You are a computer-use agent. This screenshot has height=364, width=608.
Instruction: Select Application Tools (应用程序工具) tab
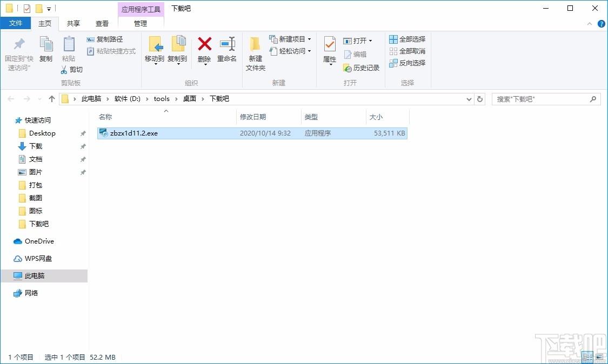tap(141, 9)
